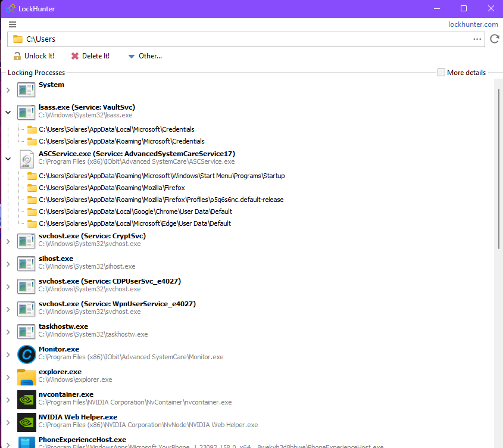Collapse the lsass.exe process entry

click(8, 113)
